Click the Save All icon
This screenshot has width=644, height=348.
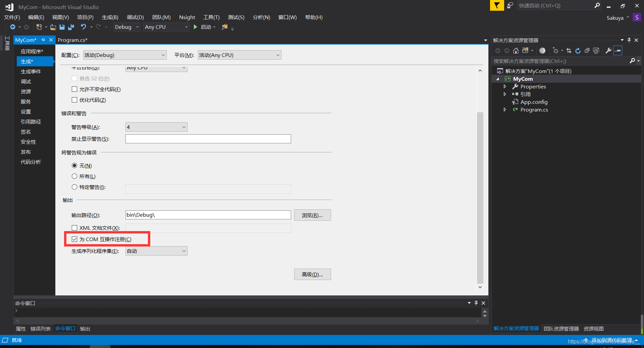click(71, 27)
